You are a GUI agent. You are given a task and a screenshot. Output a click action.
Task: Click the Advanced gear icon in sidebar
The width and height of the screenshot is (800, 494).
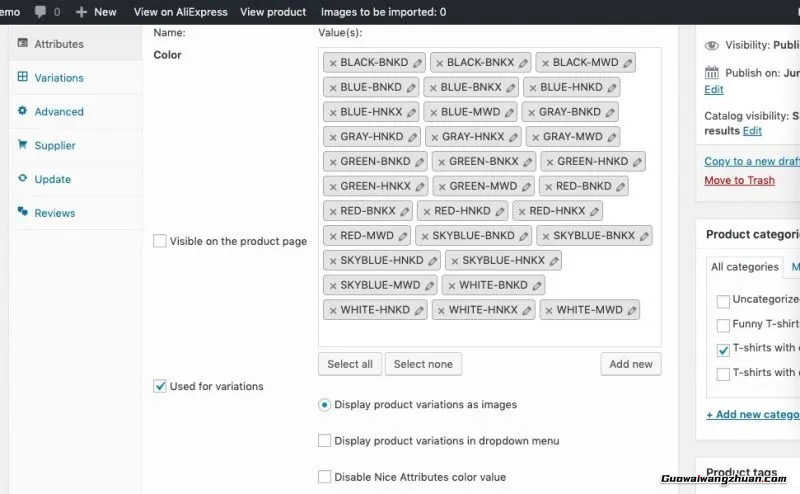click(23, 111)
